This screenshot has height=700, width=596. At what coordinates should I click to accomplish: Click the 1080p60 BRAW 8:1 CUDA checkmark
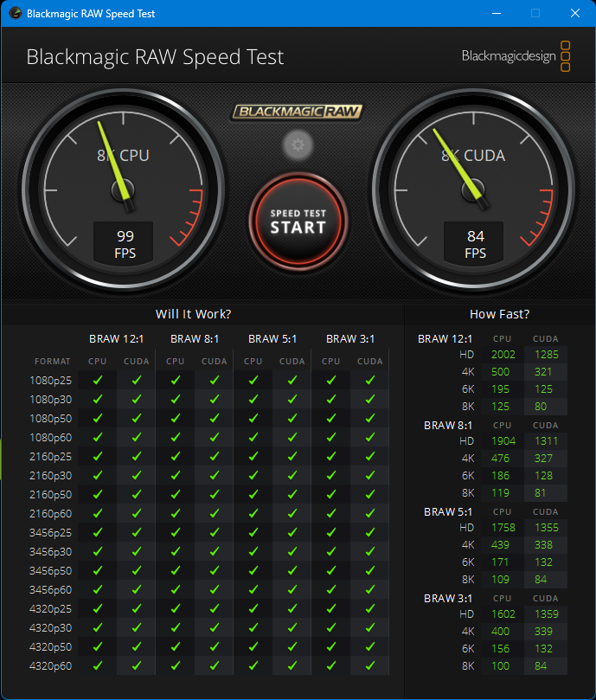coord(215,438)
